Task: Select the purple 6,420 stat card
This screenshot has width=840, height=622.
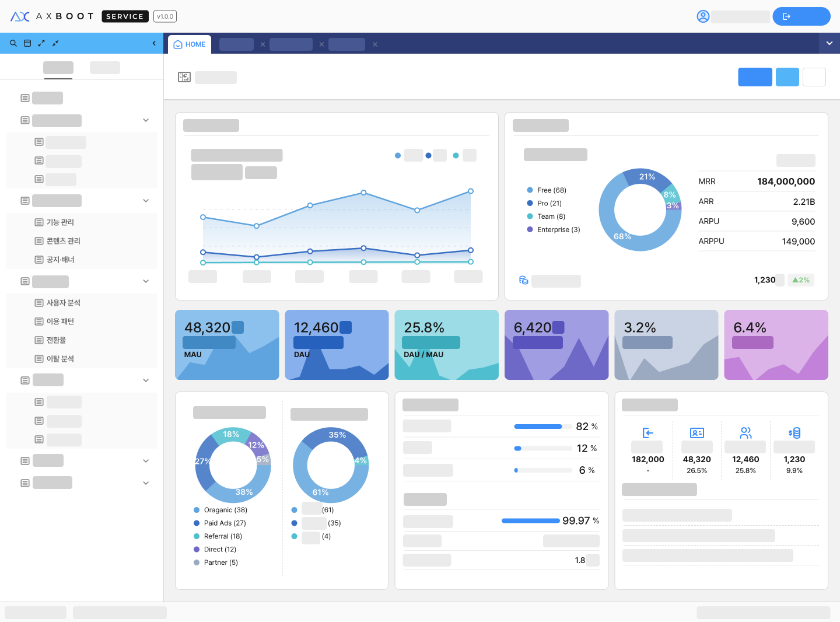Action: coord(556,345)
